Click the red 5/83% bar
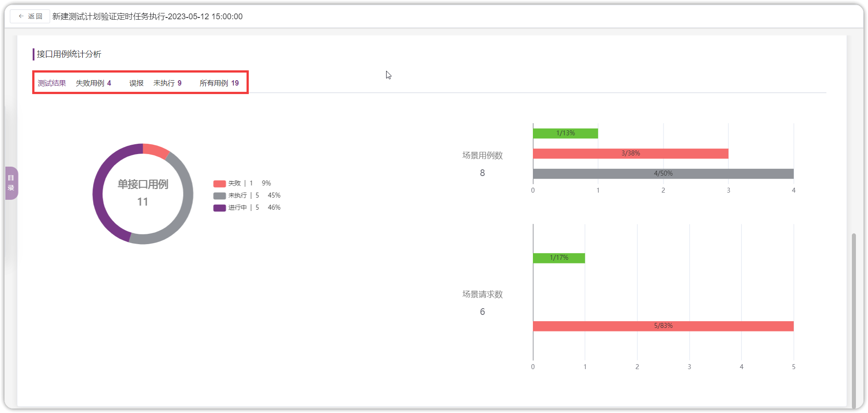Image resolution: width=868 pixels, height=413 pixels. point(664,326)
